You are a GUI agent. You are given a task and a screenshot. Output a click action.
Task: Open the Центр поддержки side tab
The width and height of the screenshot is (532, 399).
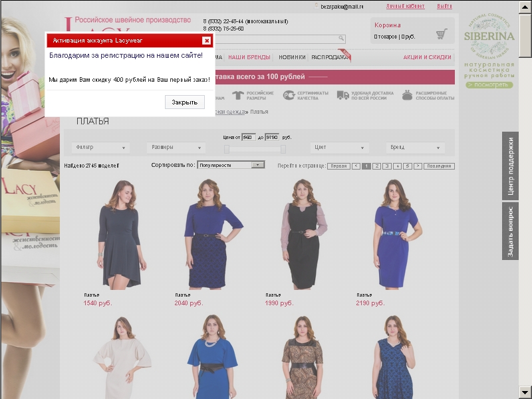click(510, 166)
